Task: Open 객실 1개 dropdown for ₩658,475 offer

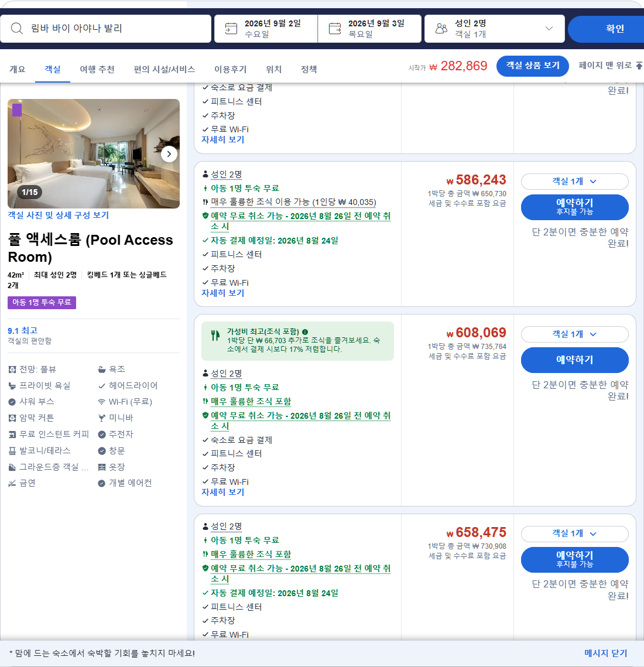Action: click(574, 533)
